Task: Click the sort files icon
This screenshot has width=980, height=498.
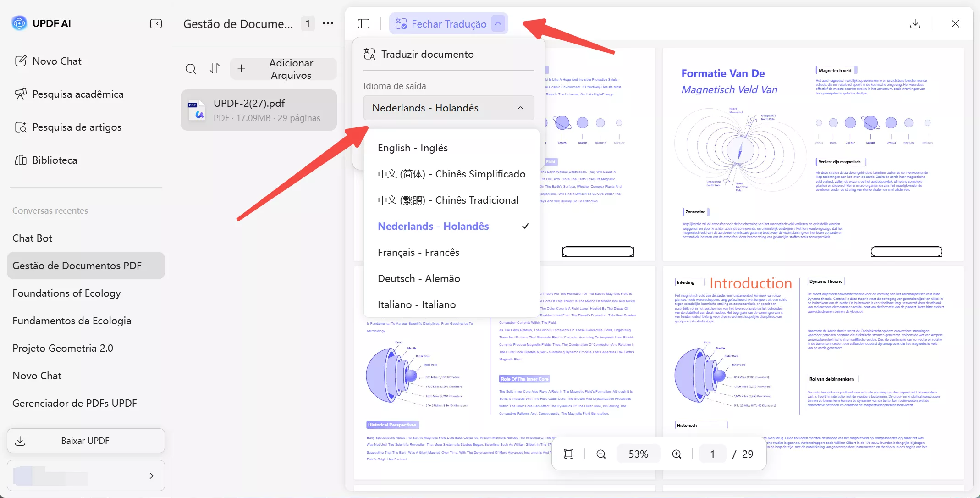Action: click(x=215, y=69)
